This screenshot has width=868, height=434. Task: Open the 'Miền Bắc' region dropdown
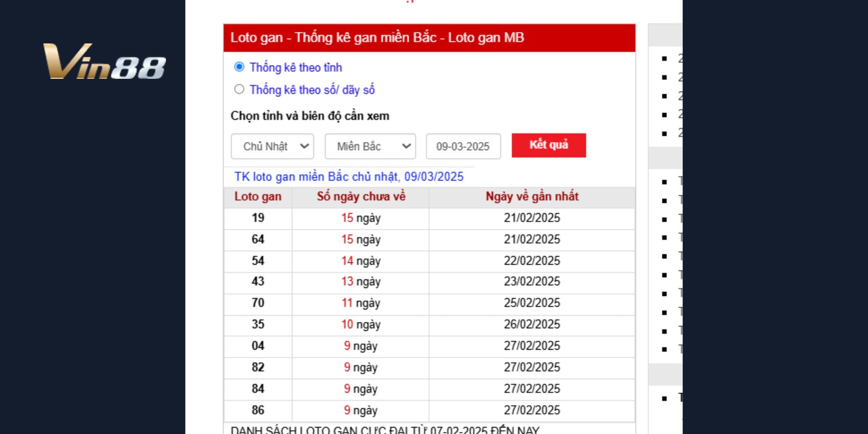(370, 146)
